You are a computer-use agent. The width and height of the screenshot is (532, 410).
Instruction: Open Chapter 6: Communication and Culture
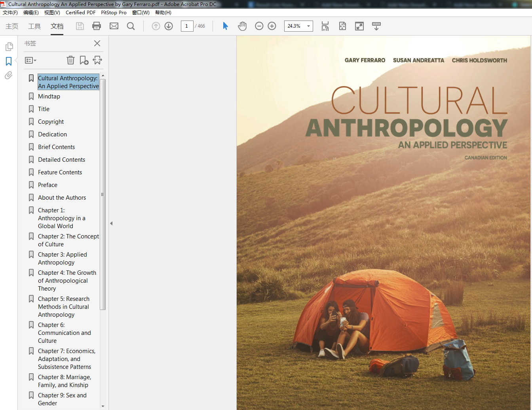64,333
